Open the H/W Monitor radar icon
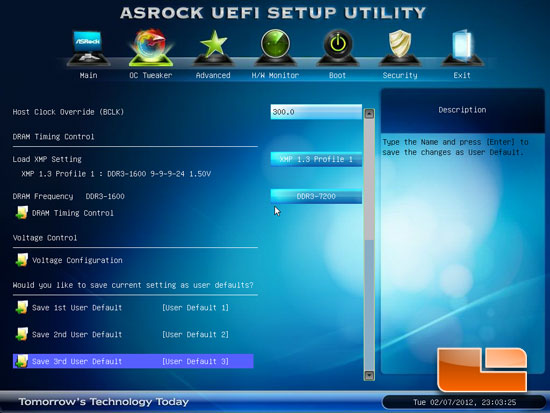The width and height of the screenshot is (550, 413). coord(275,47)
